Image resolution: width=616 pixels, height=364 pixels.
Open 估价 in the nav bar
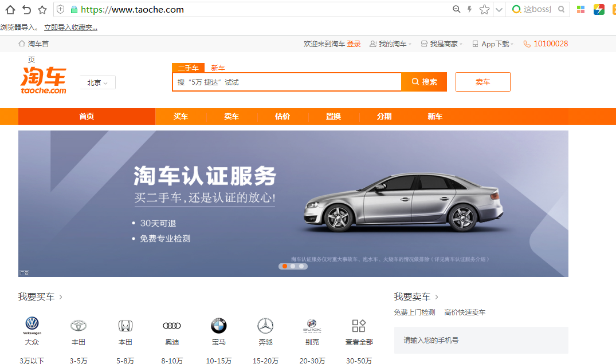283,117
